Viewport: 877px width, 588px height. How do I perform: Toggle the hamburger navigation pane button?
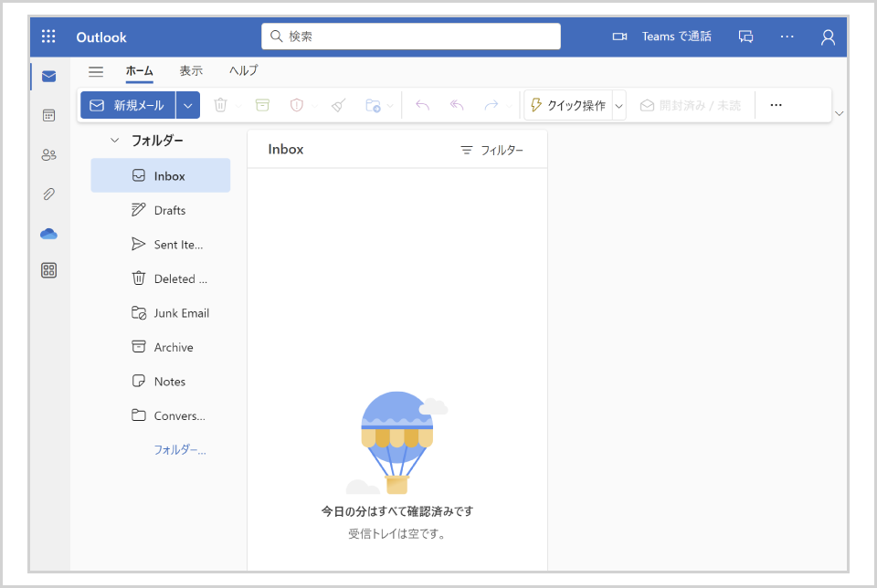96,71
